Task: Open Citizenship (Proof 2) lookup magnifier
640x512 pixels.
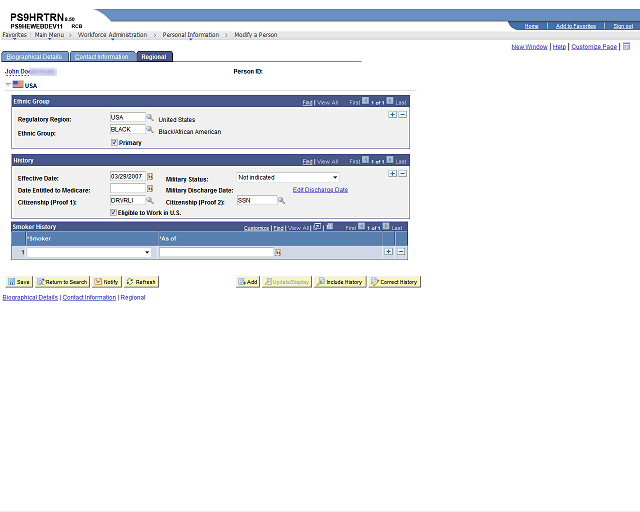Action: pos(281,200)
